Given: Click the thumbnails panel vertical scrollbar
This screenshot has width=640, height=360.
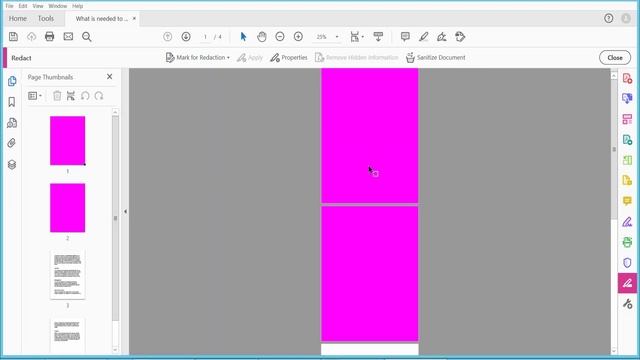Looking at the screenshot, I should click(x=115, y=218).
